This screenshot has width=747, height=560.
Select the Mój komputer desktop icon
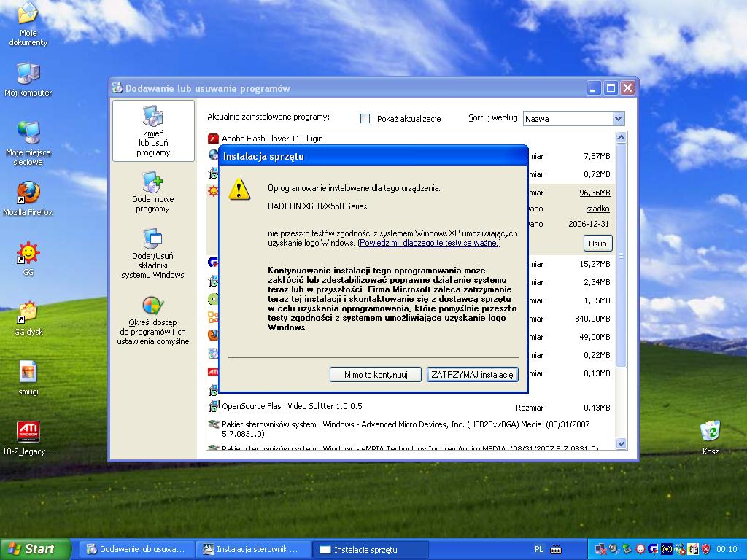(x=28, y=79)
